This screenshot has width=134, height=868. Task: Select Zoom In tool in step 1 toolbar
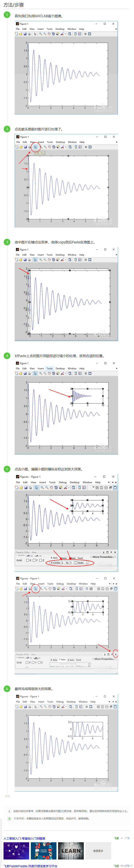(40, 34)
